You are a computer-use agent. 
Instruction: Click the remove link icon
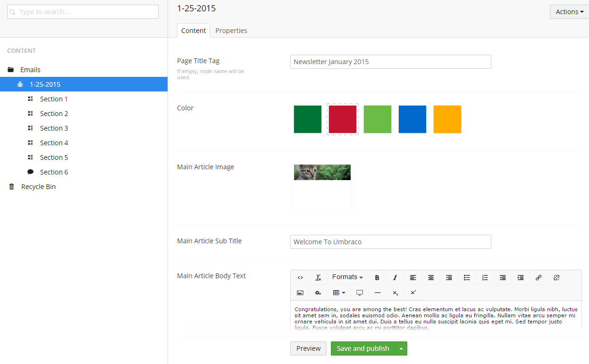(x=556, y=278)
